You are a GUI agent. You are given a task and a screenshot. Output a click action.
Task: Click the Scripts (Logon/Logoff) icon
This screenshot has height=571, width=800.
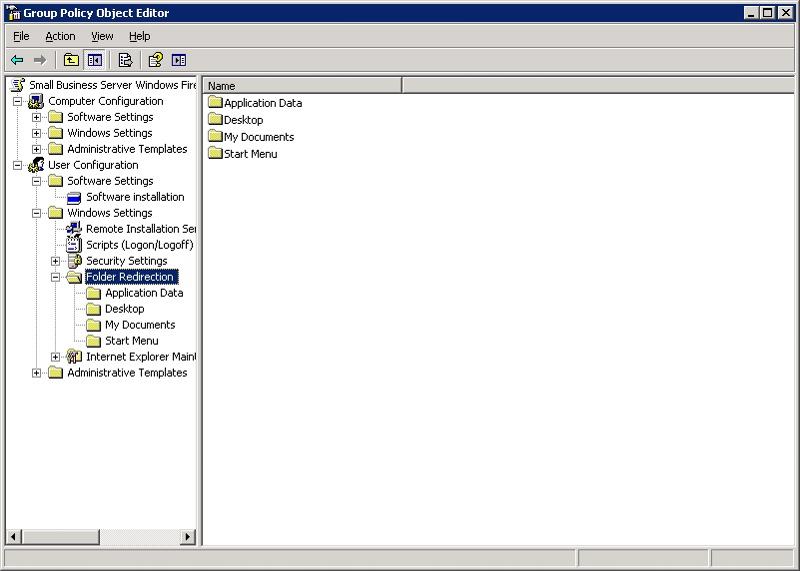pyautogui.click(x=74, y=245)
